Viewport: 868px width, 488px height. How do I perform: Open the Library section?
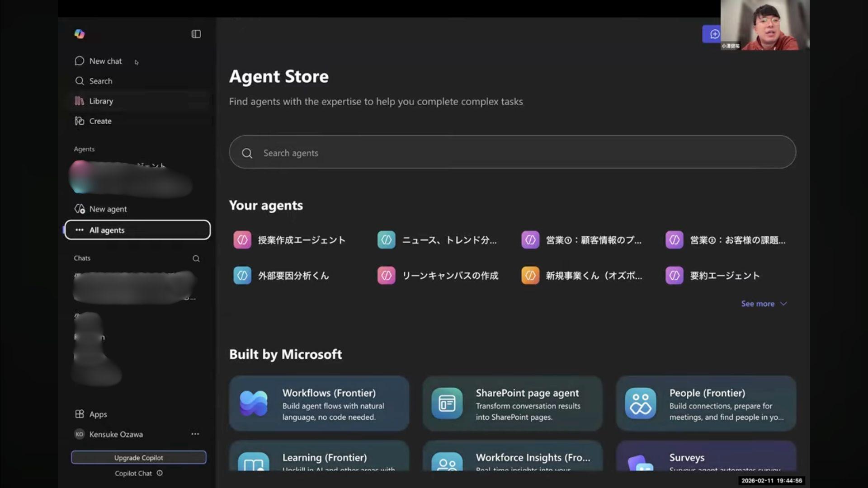[x=101, y=101]
